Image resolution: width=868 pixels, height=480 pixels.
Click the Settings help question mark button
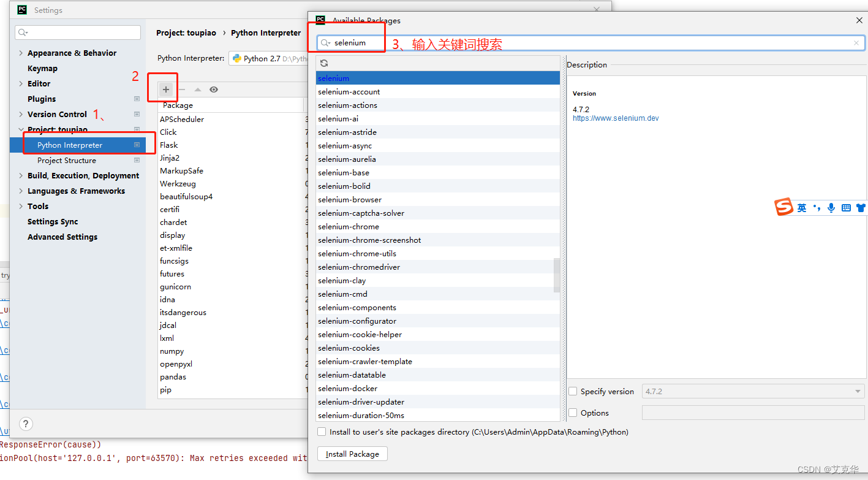[x=26, y=424]
